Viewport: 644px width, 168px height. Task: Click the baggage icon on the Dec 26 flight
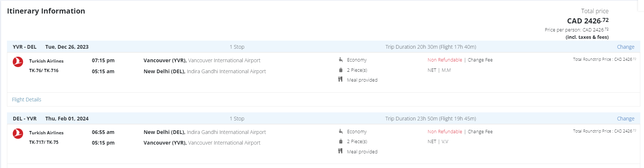point(341,70)
